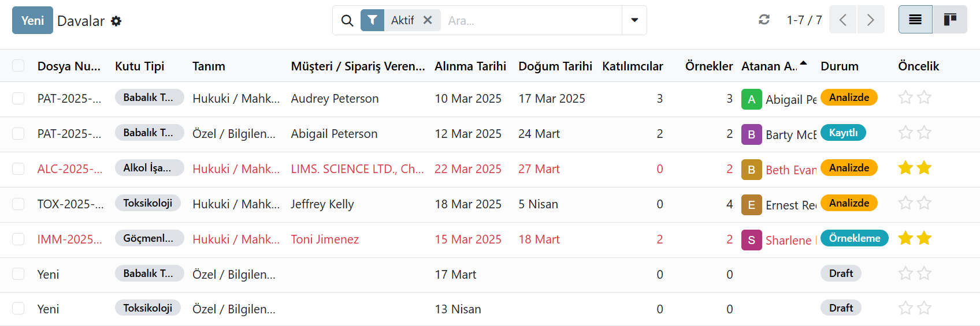Switch to kanban view
The width and height of the screenshot is (980, 326).
coord(950,20)
